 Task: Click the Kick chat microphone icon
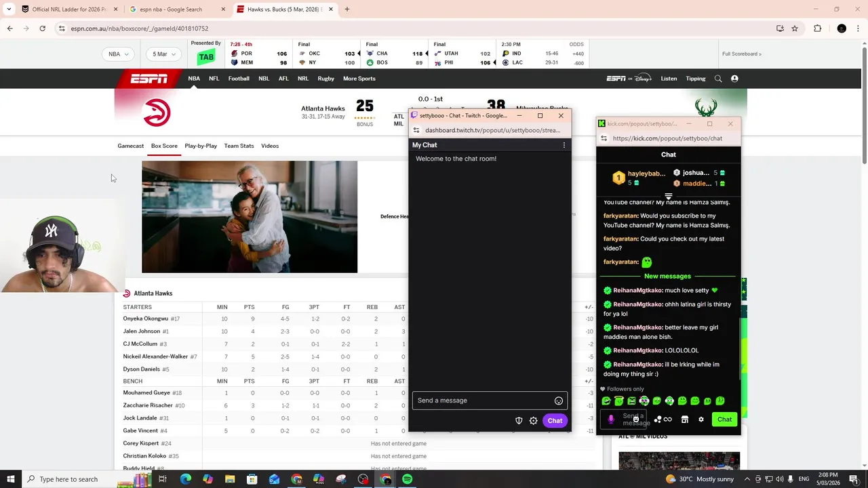click(x=611, y=420)
